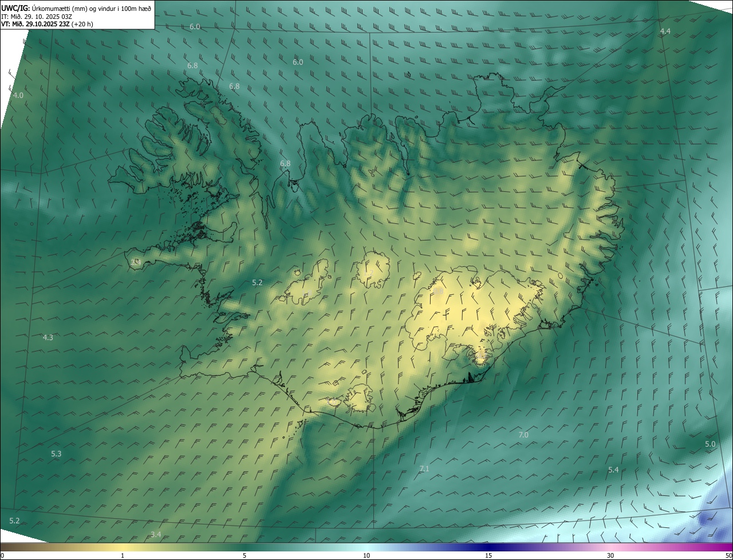Viewport: 733px width, 560px height.
Task: Click the '30' tick on the color scale
Action: point(610,556)
